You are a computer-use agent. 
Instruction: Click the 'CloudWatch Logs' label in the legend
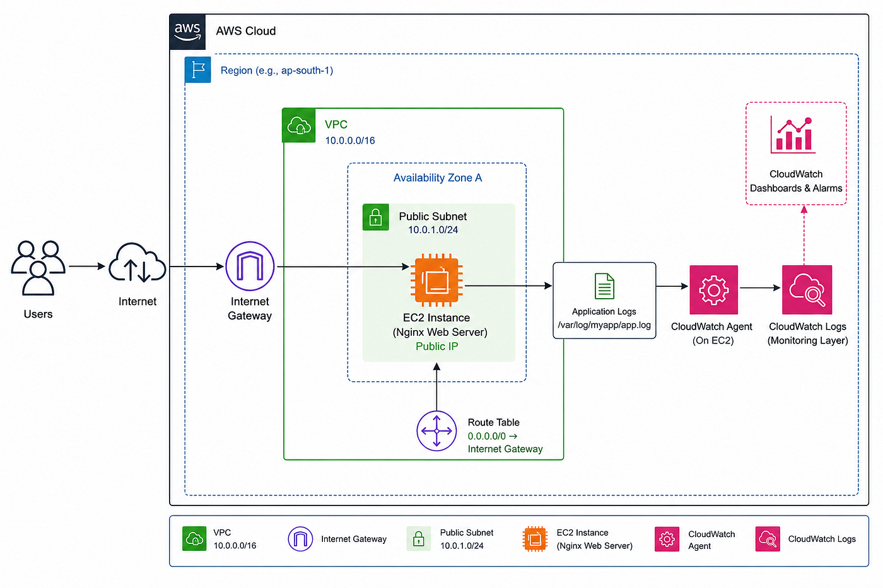point(822,539)
